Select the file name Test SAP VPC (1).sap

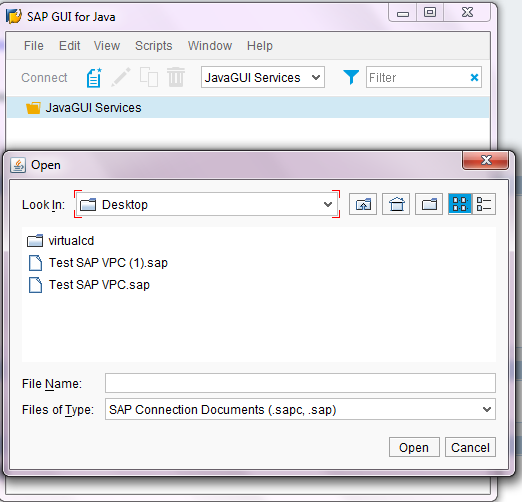[x=108, y=263]
